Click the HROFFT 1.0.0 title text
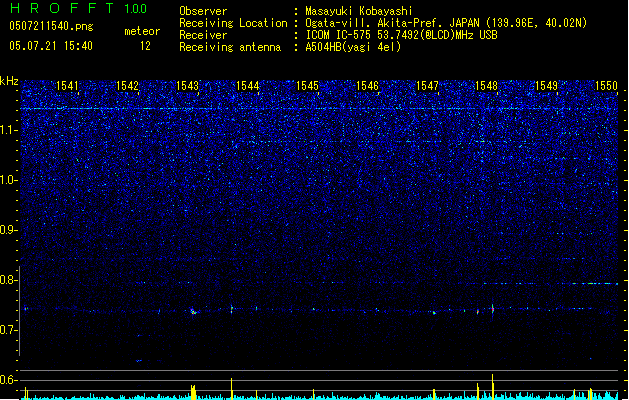Viewport: 629px width, 400px height. (x=79, y=8)
